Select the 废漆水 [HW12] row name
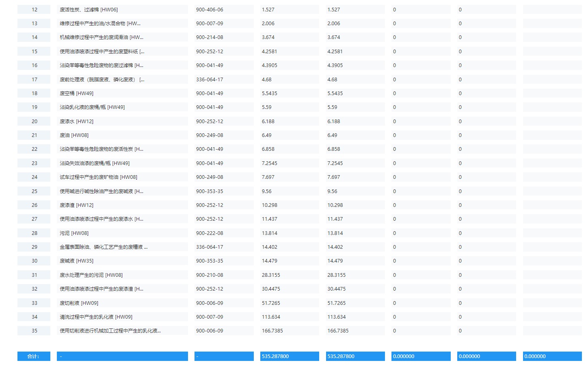Image resolution: width=588 pixels, height=365 pixels. pyautogui.click(x=76, y=122)
